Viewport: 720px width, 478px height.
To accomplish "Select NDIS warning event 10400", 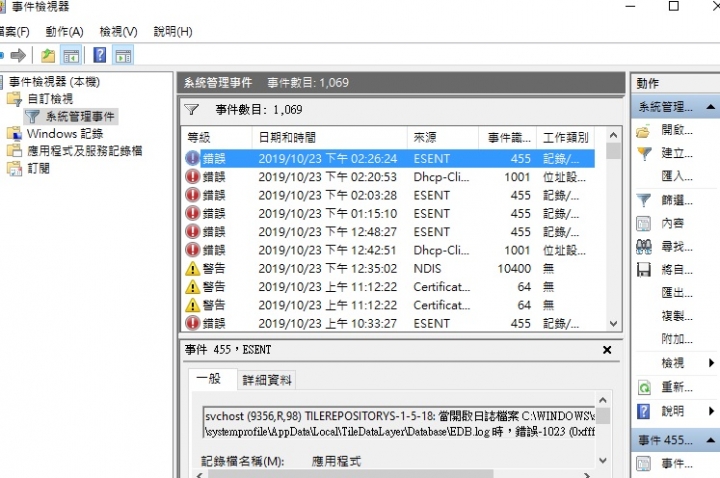I will (x=389, y=269).
